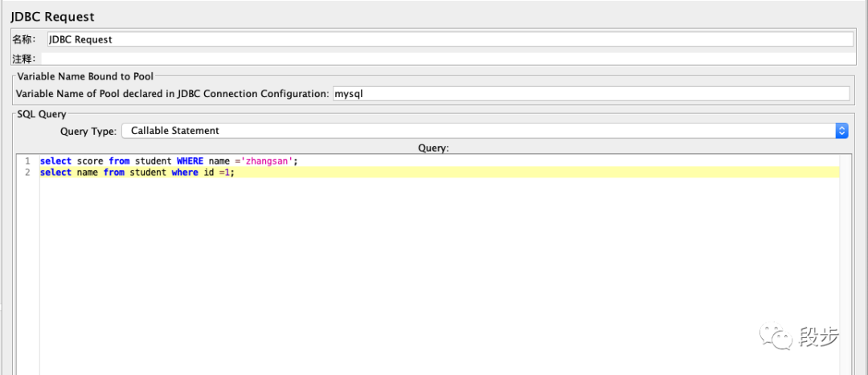Image resolution: width=868 pixels, height=375 pixels.
Task: Click the query editor vertical scrollbar
Action: point(844,264)
